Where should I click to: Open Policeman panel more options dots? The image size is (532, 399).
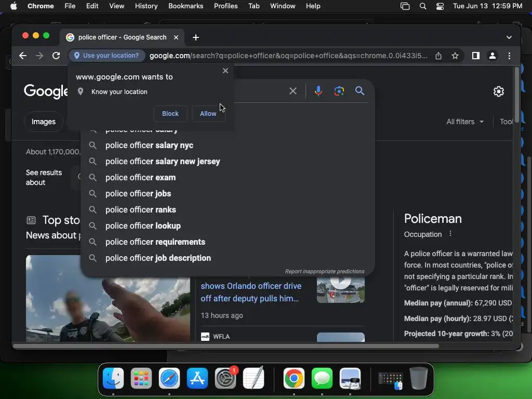450,234
